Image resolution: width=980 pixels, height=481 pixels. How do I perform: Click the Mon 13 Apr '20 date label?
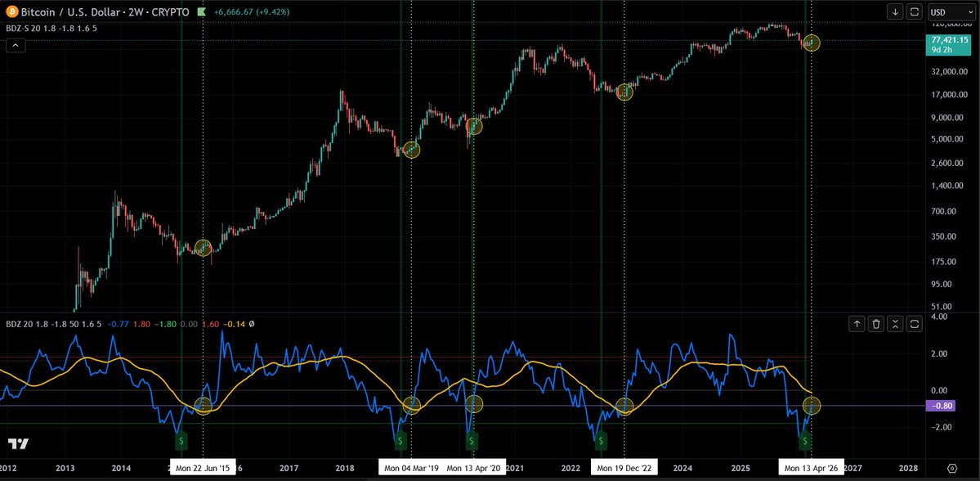point(474,468)
